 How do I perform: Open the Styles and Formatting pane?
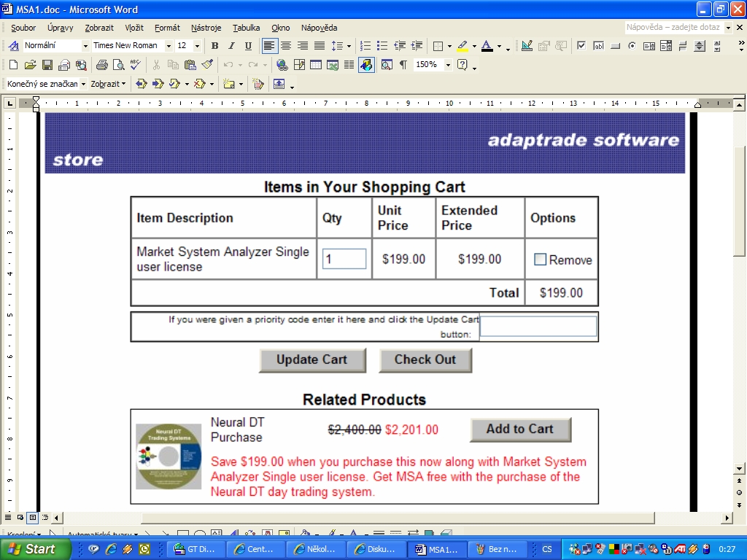coord(13,46)
